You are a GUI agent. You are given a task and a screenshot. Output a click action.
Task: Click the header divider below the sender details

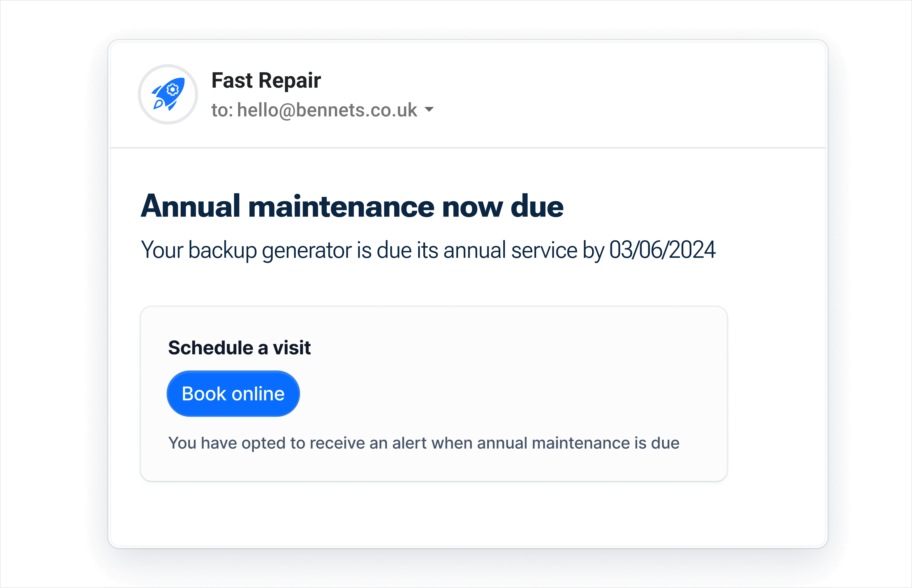[x=468, y=147]
